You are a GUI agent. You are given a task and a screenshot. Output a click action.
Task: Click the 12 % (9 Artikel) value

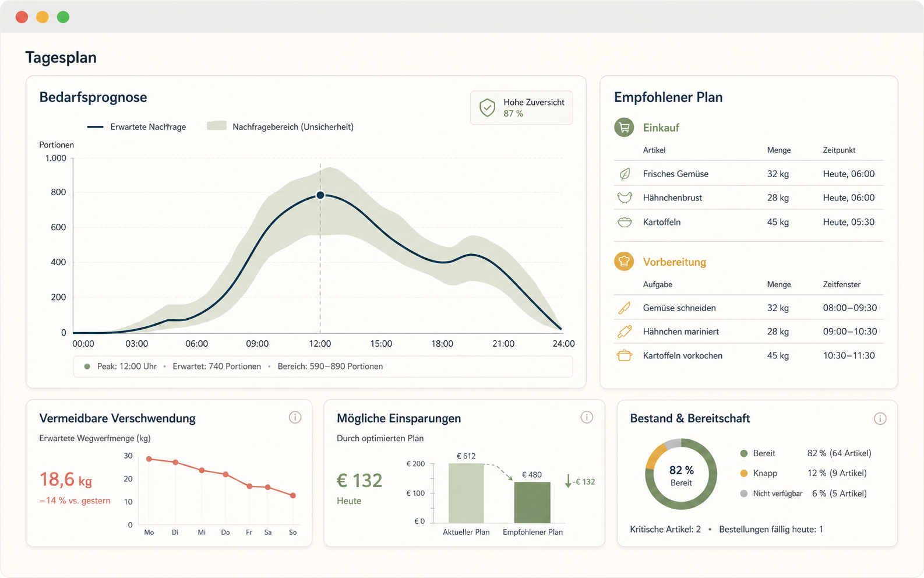[837, 473]
